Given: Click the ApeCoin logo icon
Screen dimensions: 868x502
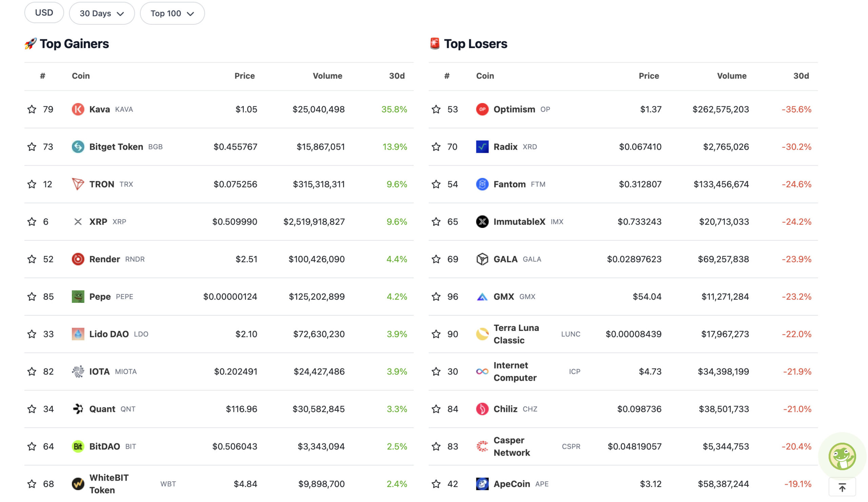Looking at the screenshot, I should tap(482, 484).
